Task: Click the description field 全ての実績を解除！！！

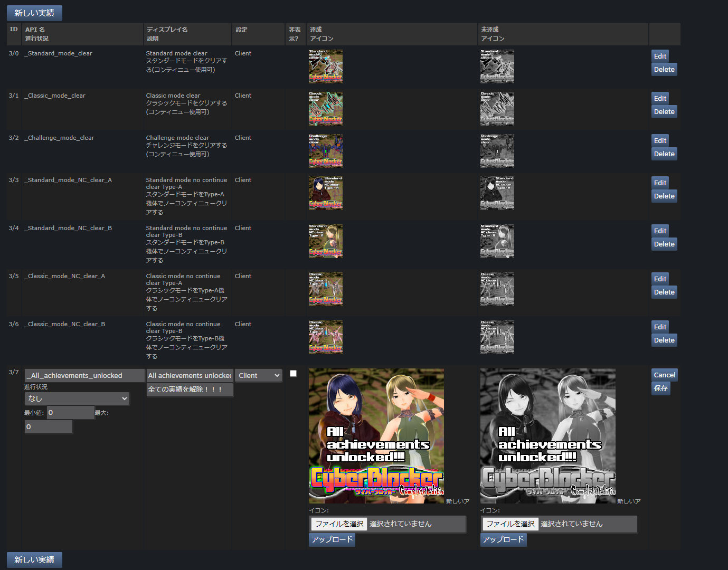Action: point(190,389)
